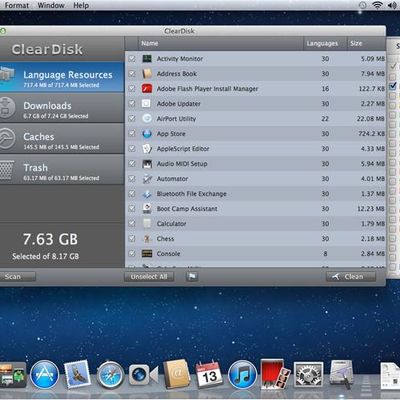Toggle the AppleScript Editor checkbox
The height and width of the screenshot is (400, 400).
pyautogui.click(x=132, y=149)
